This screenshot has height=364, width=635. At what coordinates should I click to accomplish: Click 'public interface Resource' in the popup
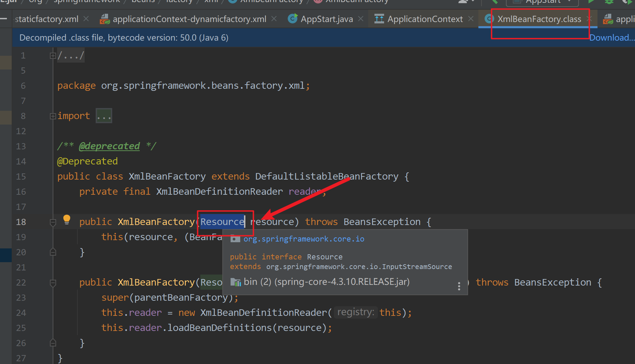[286, 257]
